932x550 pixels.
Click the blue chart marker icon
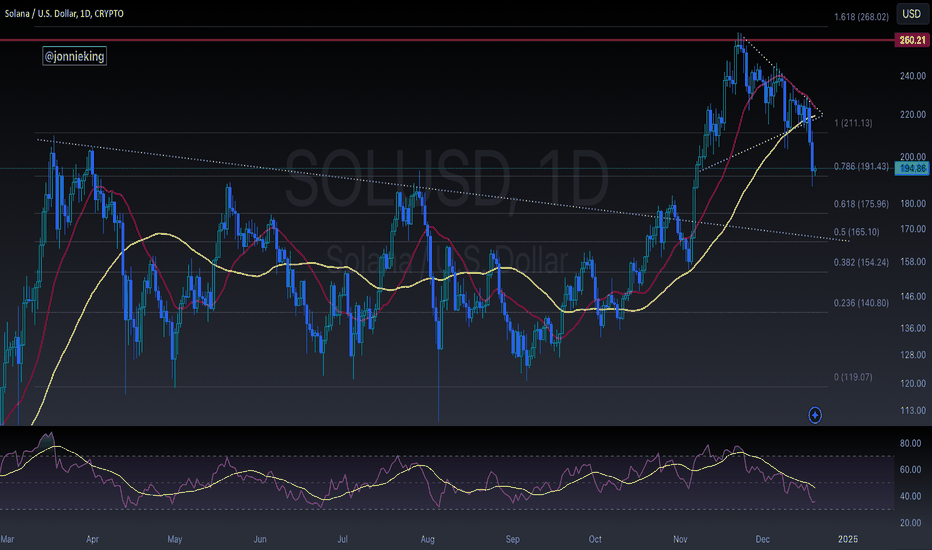(x=815, y=415)
